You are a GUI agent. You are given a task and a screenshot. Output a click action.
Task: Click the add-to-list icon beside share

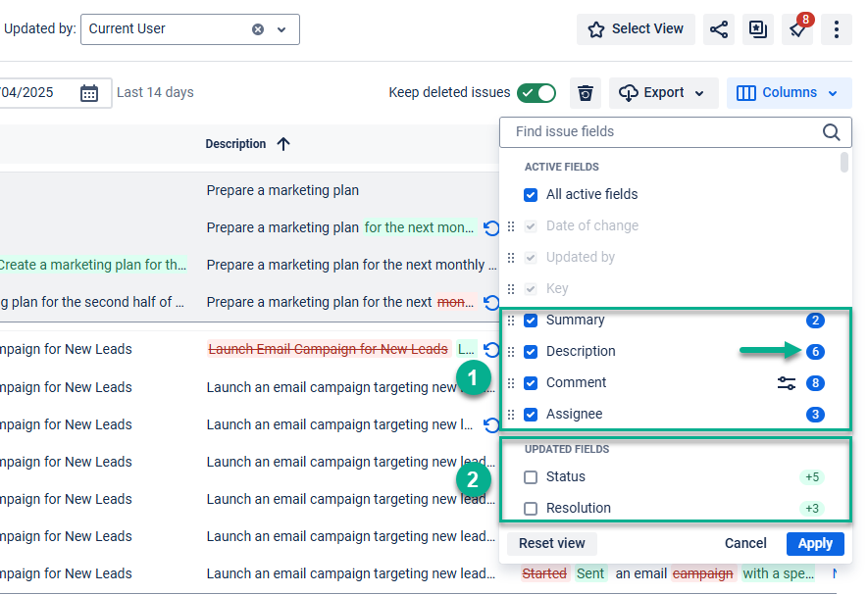point(758,29)
